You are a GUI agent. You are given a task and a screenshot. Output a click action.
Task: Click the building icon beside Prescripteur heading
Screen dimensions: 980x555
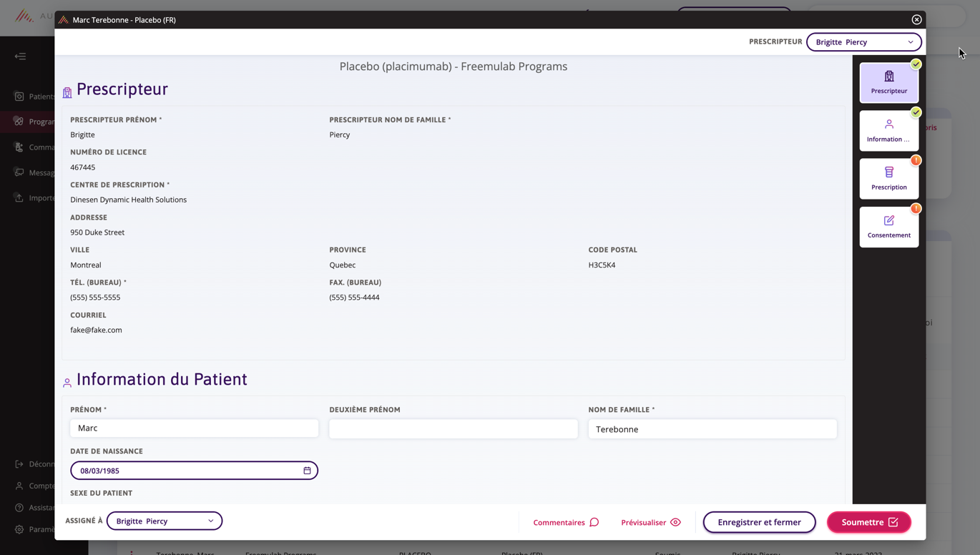pyautogui.click(x=67, y=93)
